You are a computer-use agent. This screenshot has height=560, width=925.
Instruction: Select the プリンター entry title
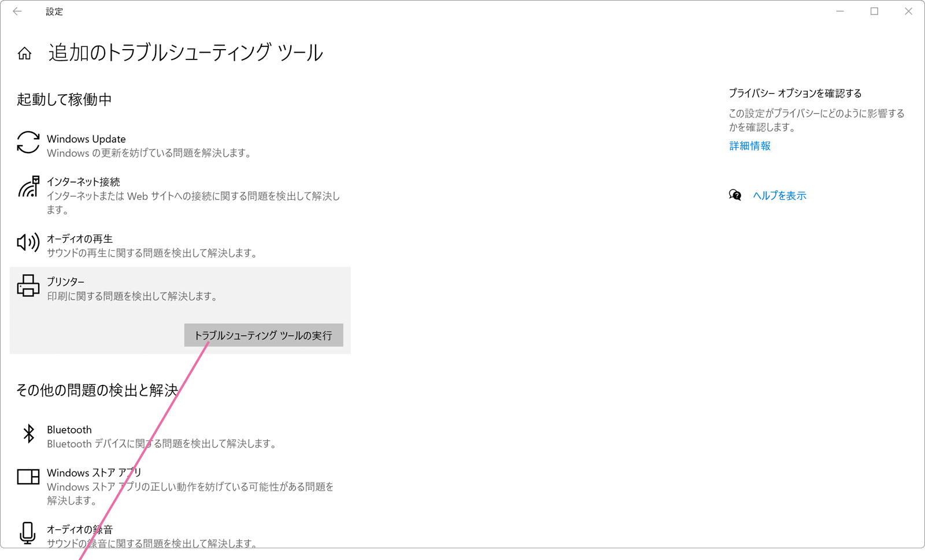[x=65, y=281]
